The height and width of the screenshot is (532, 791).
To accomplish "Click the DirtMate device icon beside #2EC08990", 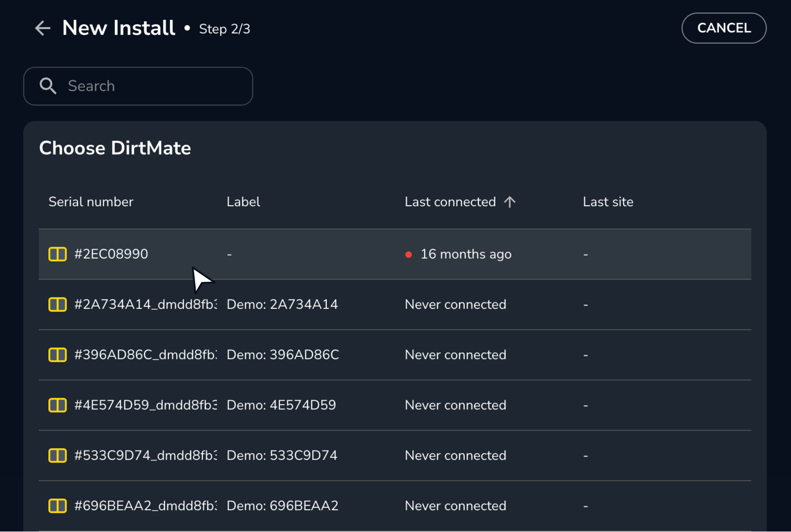I will pyautogui.click(x=57, y=254).
